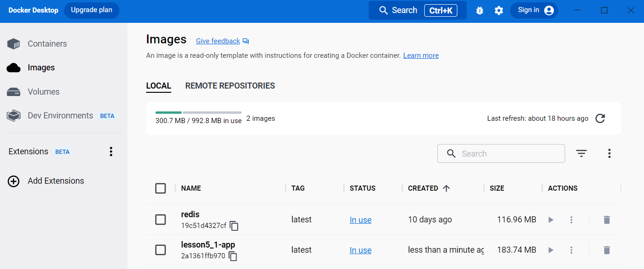Switch to the LOCAL tab
The width and height of the screenshot is (644, 269).
click(x=159, y=86)
